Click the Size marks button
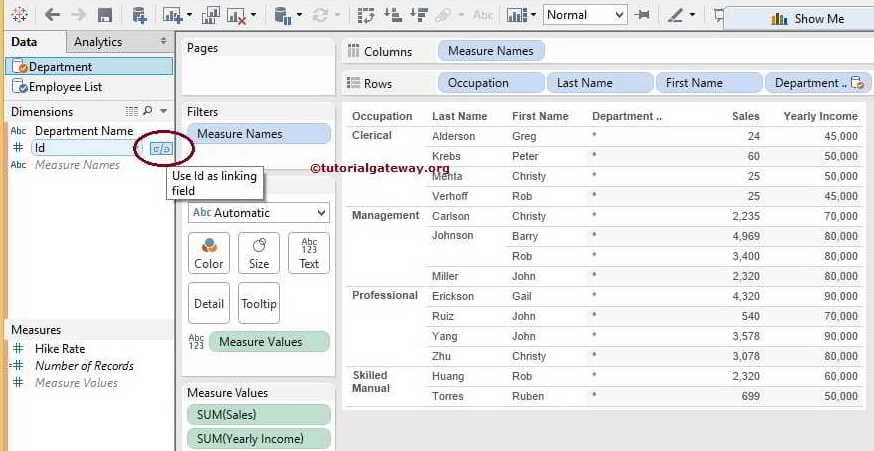The height and width of the screenshot is (451, 874). 259,253
